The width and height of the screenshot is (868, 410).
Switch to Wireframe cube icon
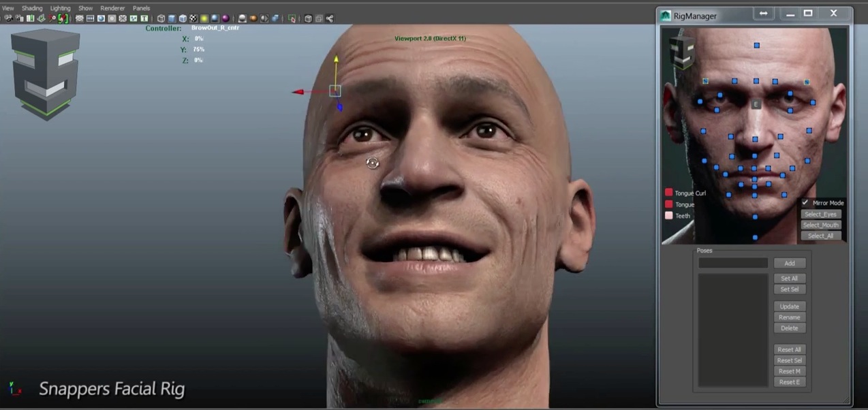[161, 18]
